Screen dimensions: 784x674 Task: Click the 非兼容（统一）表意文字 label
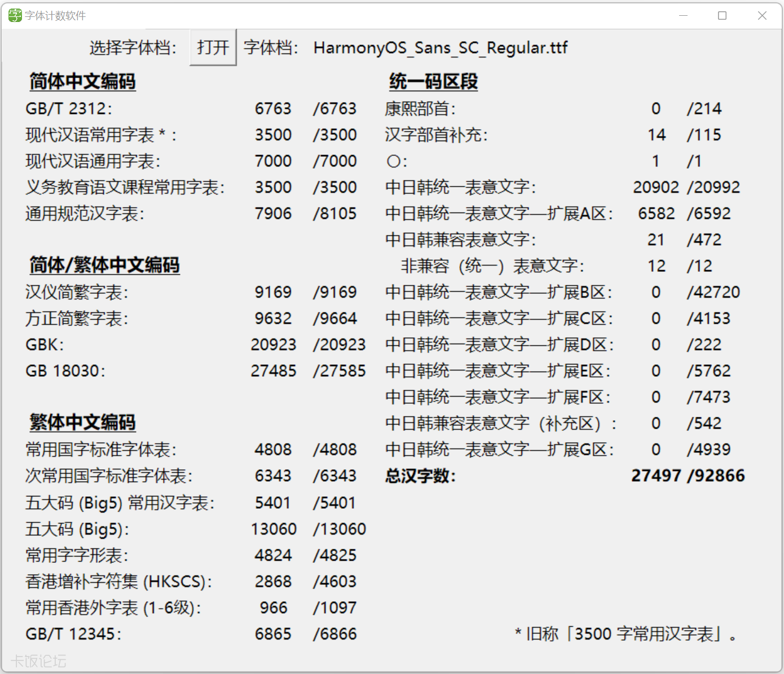click(x=492, y=266)
